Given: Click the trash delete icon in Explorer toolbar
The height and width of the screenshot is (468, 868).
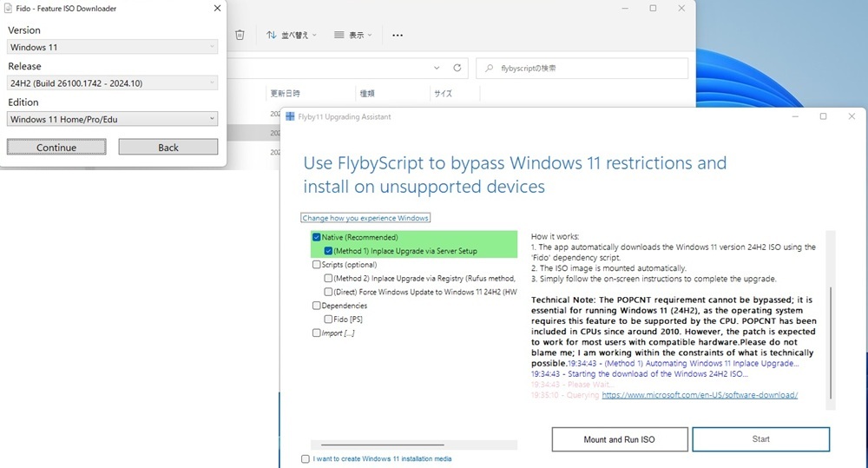Looking at the screenshot, I should point(240,35).
